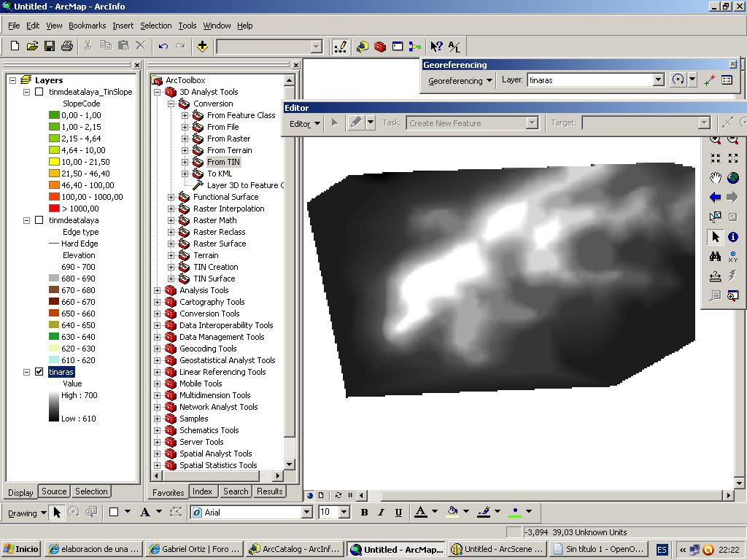Expand the Spatial Analyst Tools toolbox

158,454
